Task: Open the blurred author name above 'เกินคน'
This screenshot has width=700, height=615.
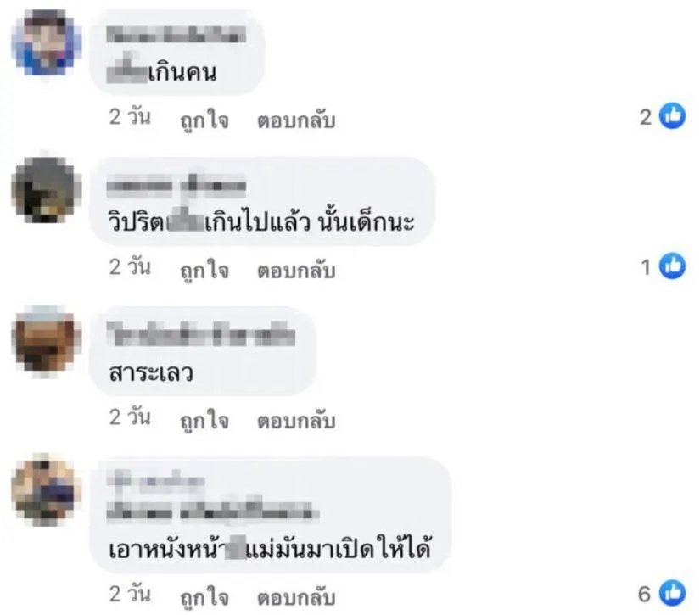Action: tap(176, 35)
